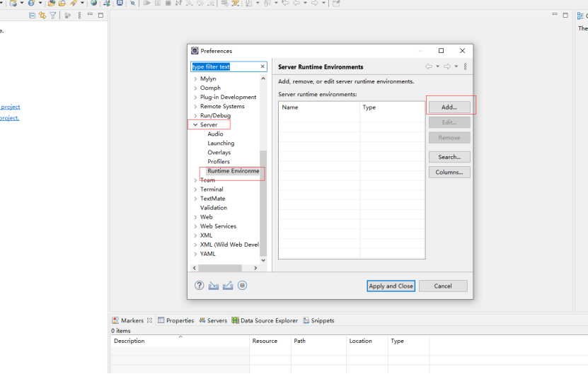This screenshot has width=588, height=374.
Task: Open the filter funnel icon in left view
Action: [53, 16]
